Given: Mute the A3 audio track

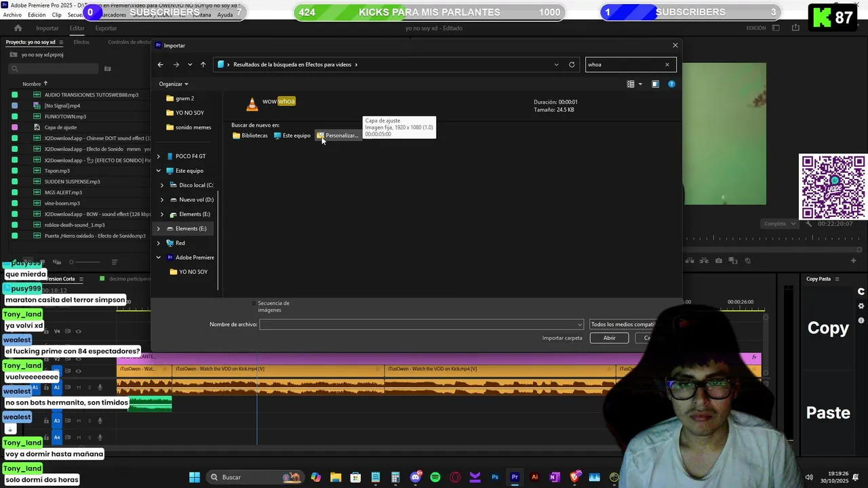Looking at the screenshot, I should coord(78,420).
